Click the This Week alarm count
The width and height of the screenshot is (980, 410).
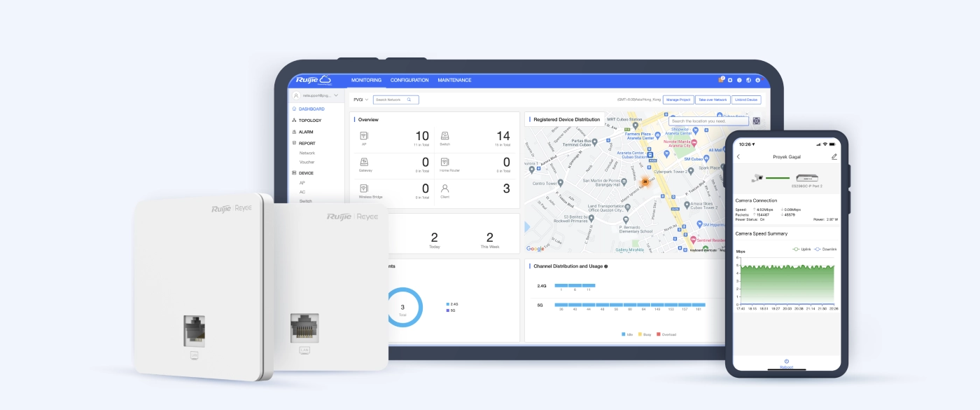pyautogui.click(x=490, y=238)
